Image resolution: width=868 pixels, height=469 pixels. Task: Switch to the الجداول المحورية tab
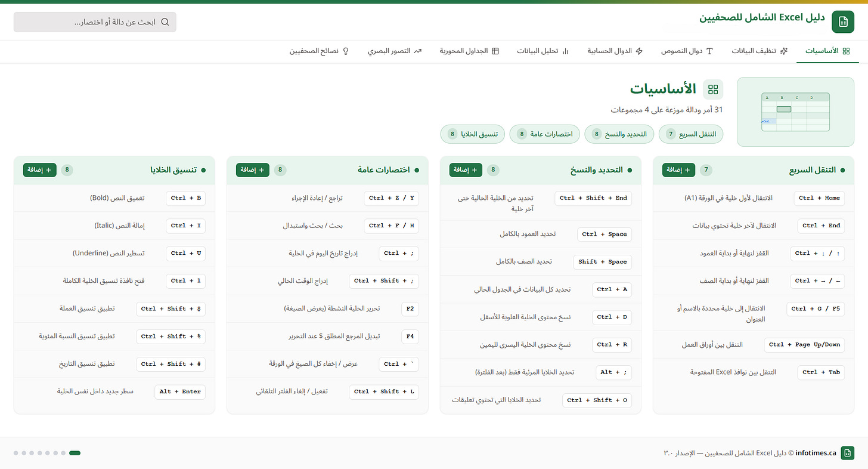469,51
